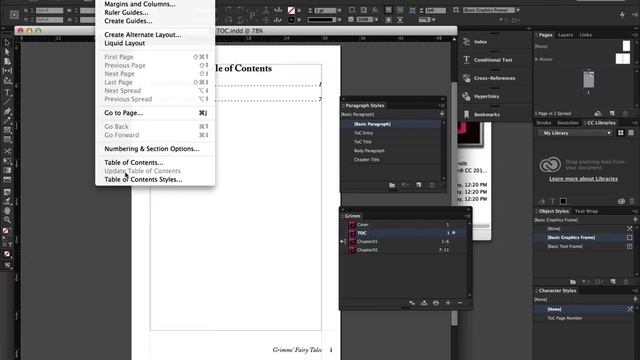
Task: Open Grimm book panel menu
Action: (467, 216)
